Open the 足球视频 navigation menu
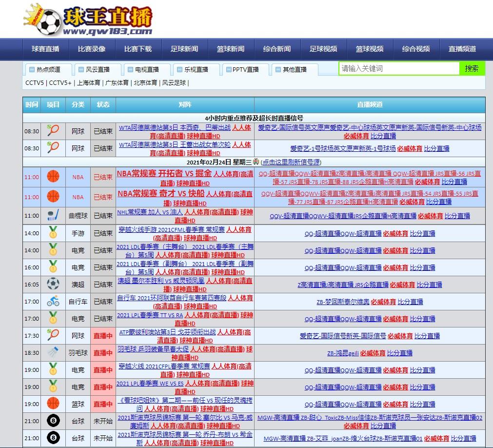The width and height of the screenshot is (493, 448). 323,49
